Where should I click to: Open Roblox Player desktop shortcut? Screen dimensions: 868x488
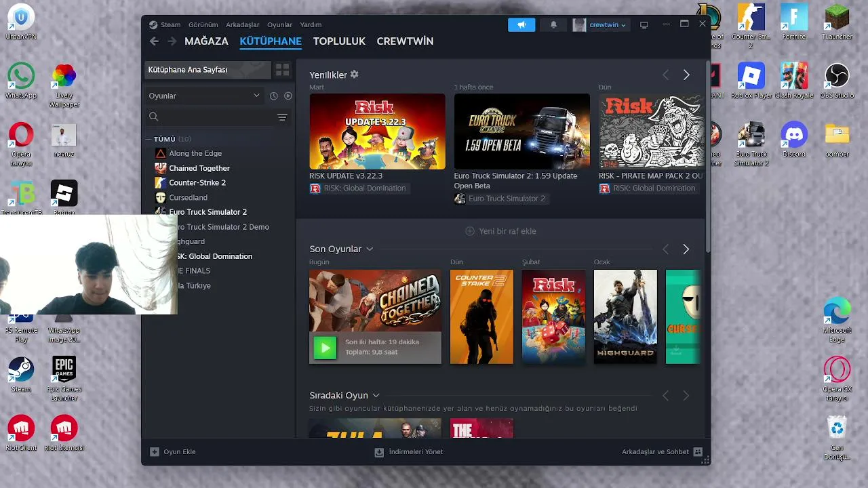click(x=751, y=81)
